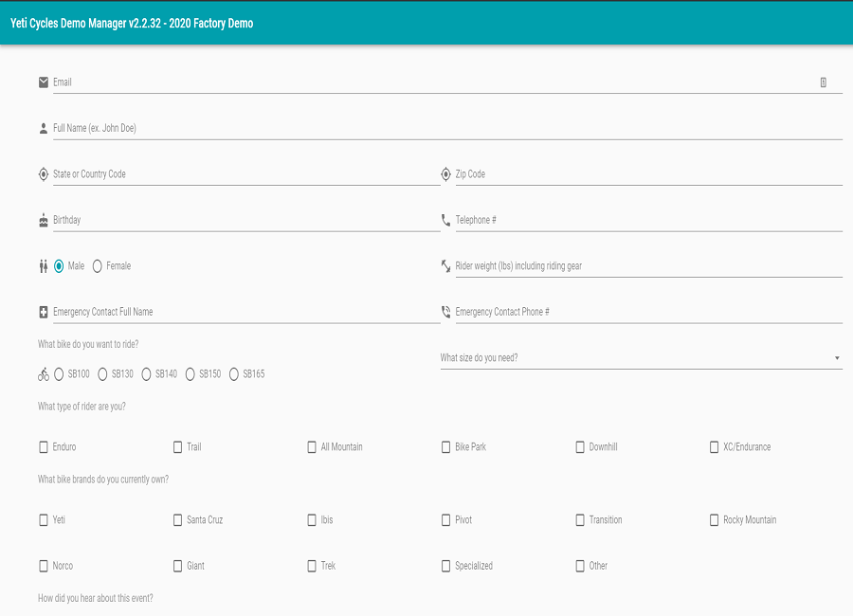Focus the Birthday field
853x616 pixels.
[246, 220]
